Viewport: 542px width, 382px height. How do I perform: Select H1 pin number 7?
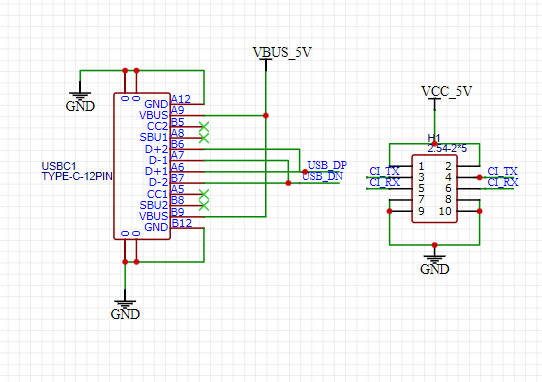(x=421, y=199)
